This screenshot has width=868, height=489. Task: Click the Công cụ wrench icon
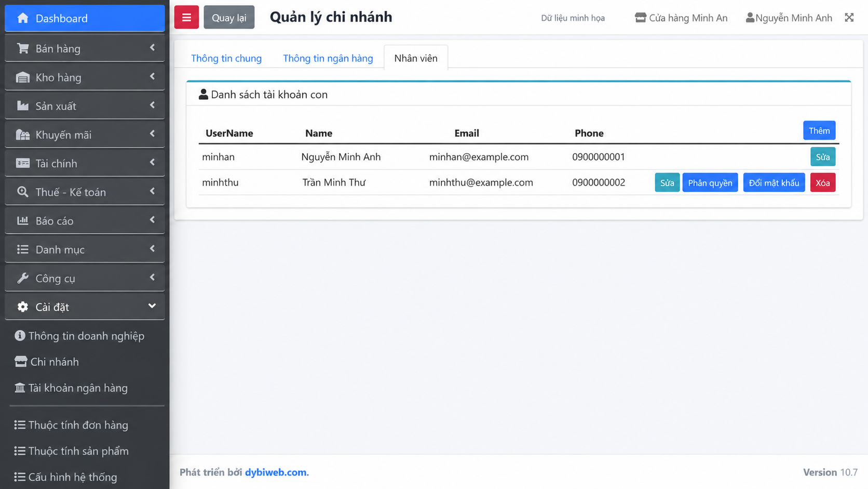coord(23,278)
